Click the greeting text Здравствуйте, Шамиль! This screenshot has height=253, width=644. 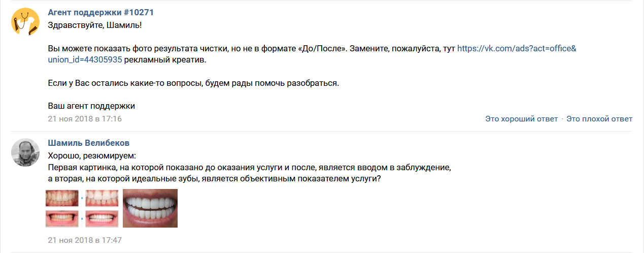coord(91,25)
